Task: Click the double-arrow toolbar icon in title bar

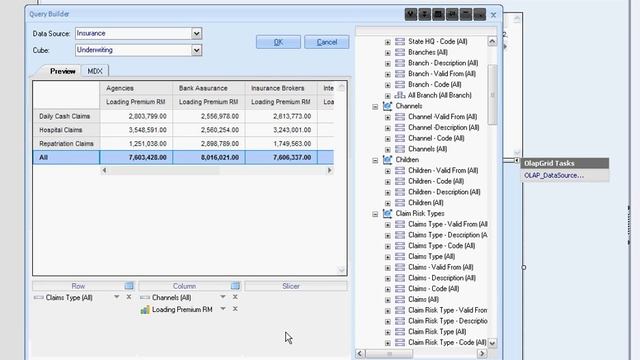Action: (x=424, y=14)
